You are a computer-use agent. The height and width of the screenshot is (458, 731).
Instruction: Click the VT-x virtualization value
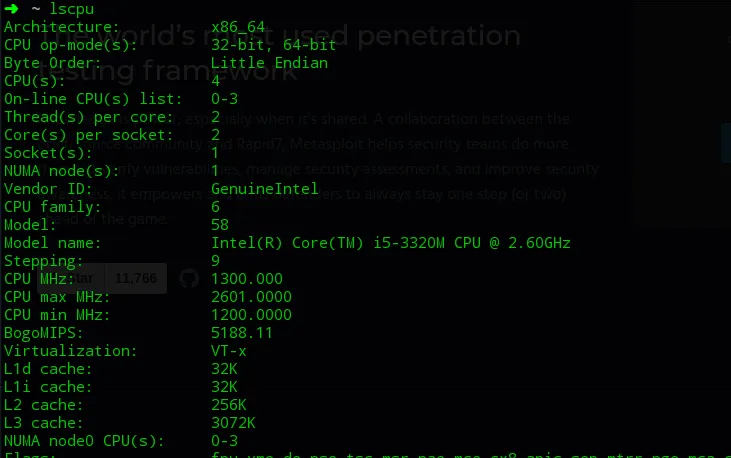[231, 350]
